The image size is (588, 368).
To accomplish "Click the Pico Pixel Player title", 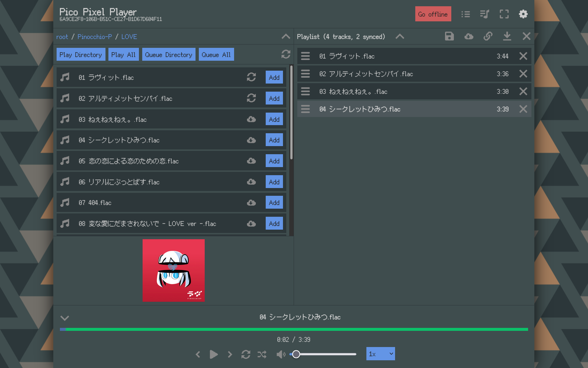I will pyautogui.click(x=98, y=12).
